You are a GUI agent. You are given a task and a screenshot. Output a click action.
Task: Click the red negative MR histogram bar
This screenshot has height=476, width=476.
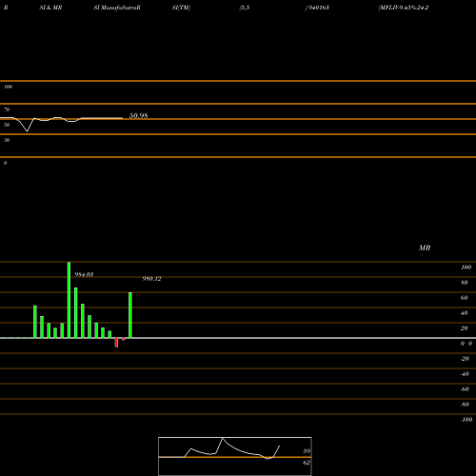pyautogui.click(x=116, y=343)
